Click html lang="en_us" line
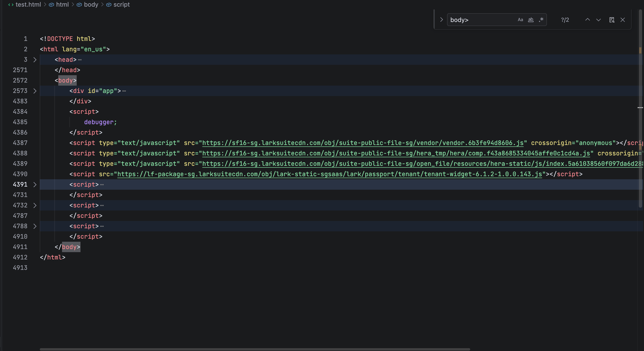This screenshot has width=644, height=351. pos(75,49)
